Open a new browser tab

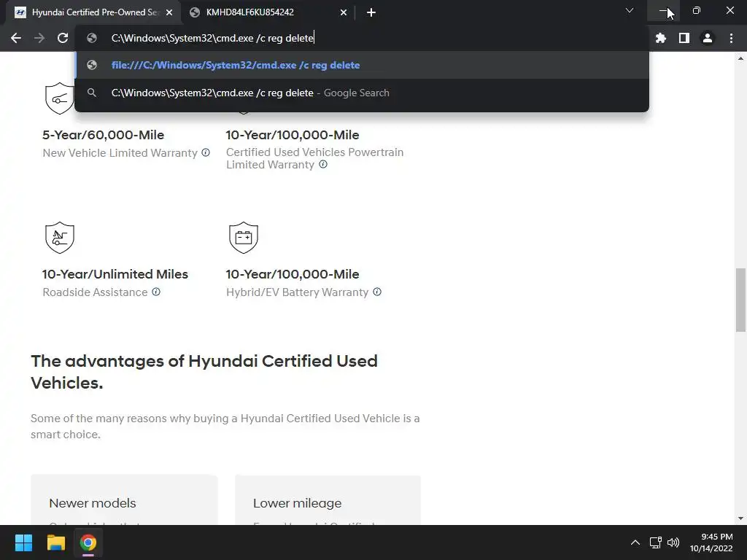(x=371, y=12)
